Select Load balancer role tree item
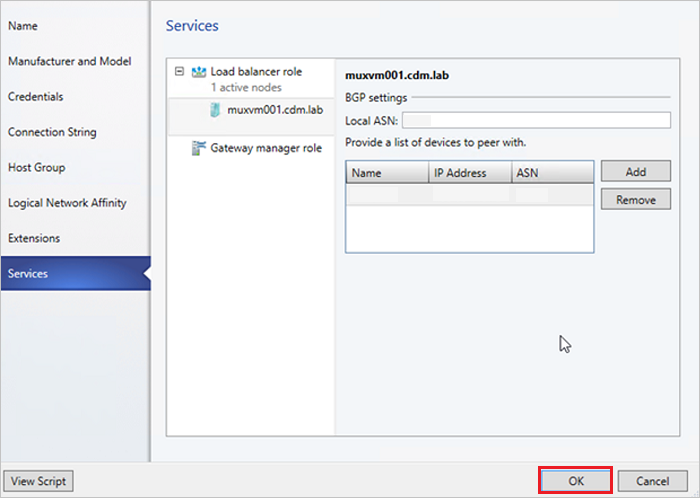Image resolution: width=700 pixels, height=498 pixels. [256, 71]
